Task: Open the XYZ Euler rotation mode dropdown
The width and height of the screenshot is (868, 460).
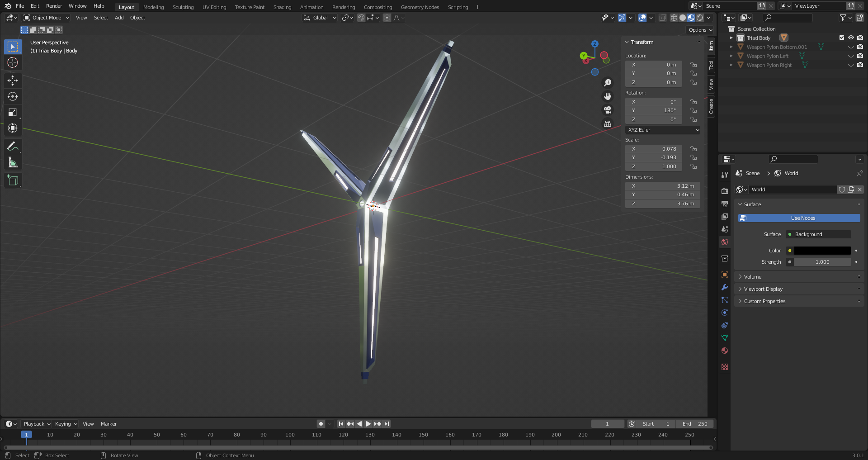Action: (663, 130)
